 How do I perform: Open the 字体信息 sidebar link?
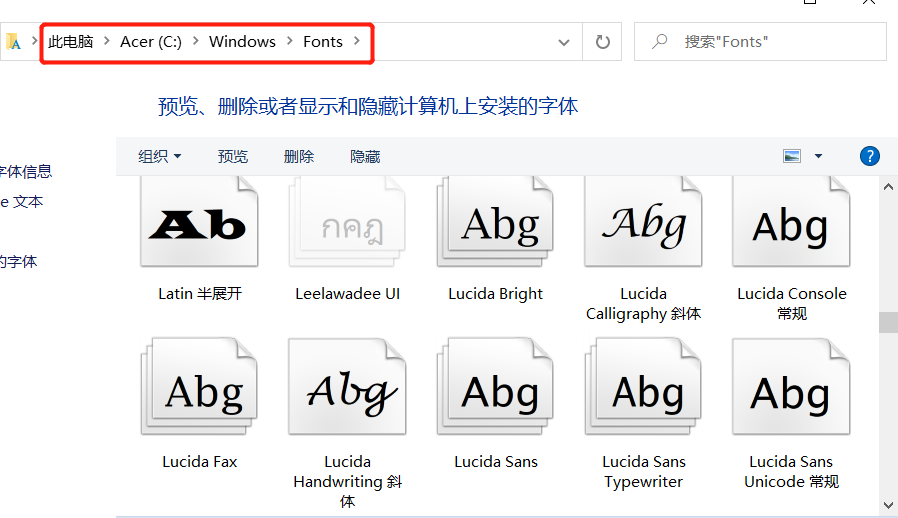26,171
